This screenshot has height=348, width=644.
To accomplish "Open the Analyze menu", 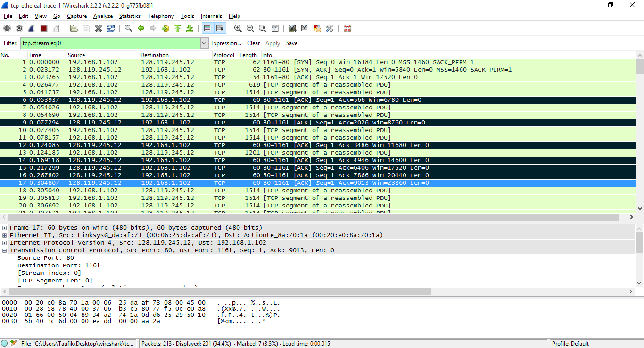I will click(103, 16).
